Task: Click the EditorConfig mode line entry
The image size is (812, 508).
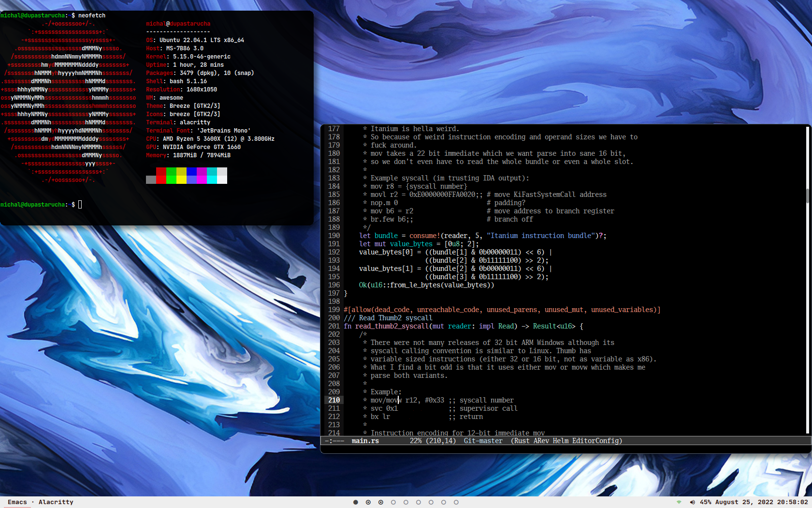Action: [596, 441]
